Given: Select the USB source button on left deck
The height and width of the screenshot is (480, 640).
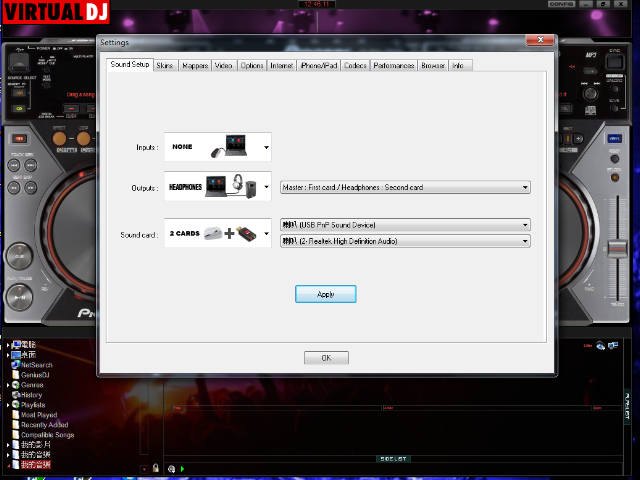Looking at the screenshot, I should [x=19, y=93].
